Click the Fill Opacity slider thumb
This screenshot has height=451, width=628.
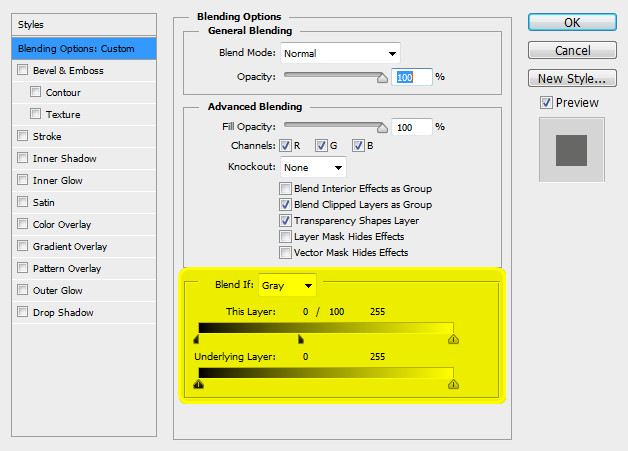click(382, 127)
